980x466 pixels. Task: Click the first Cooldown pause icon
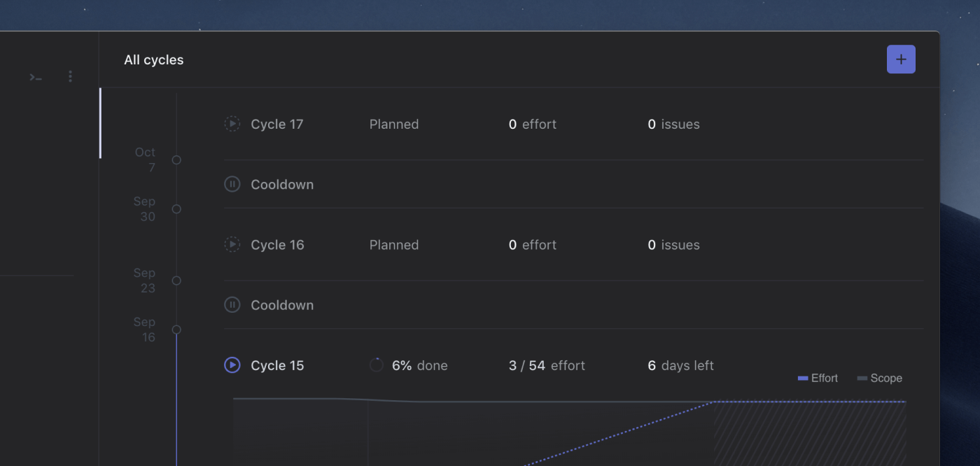[x=232, y=185]
